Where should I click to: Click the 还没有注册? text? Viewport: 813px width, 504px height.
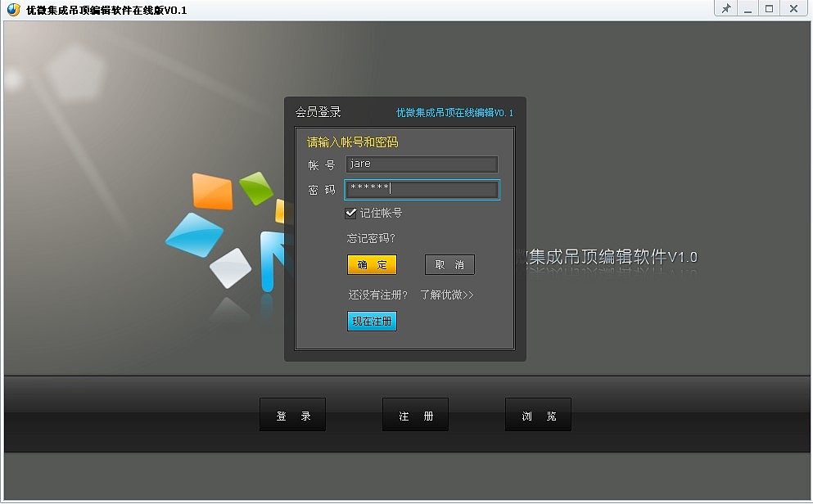click(x=378, y=295)
